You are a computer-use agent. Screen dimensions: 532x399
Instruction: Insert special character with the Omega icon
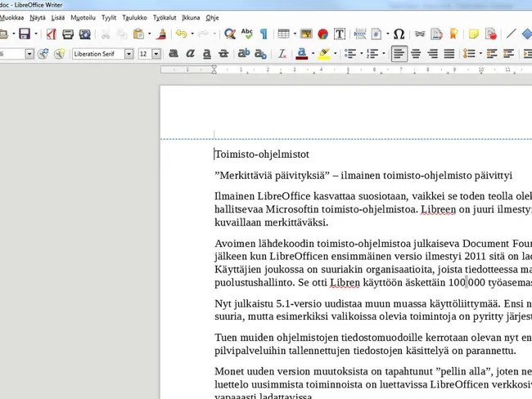399,34
